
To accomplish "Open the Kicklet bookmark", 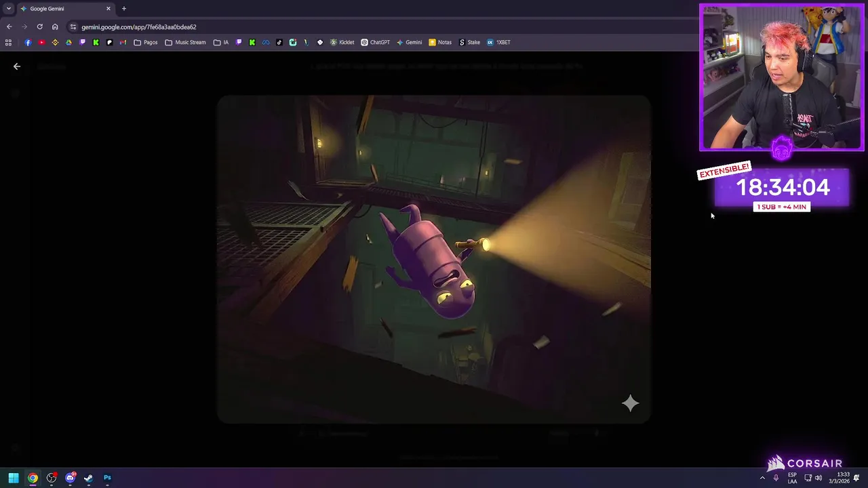I will coord(342,42).
